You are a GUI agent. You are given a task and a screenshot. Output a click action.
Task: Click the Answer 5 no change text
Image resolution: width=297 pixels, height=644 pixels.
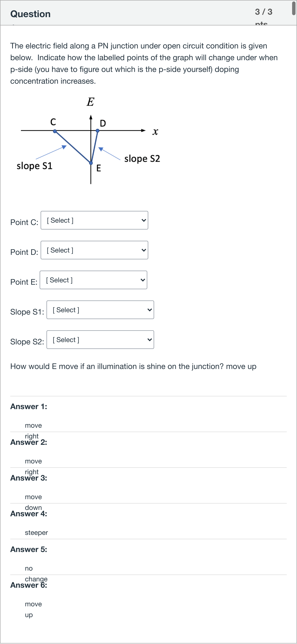[36, 574]
